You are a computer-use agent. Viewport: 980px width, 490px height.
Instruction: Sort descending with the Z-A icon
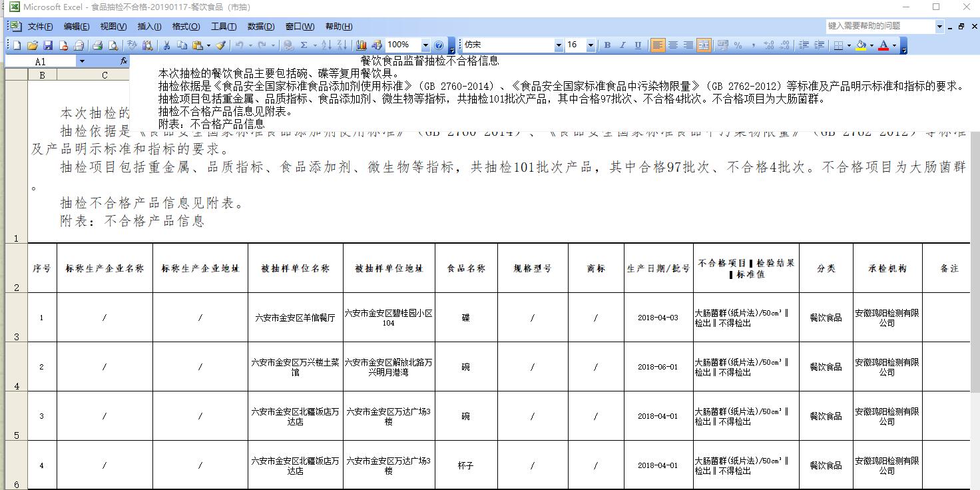click(x=342, y=45)
